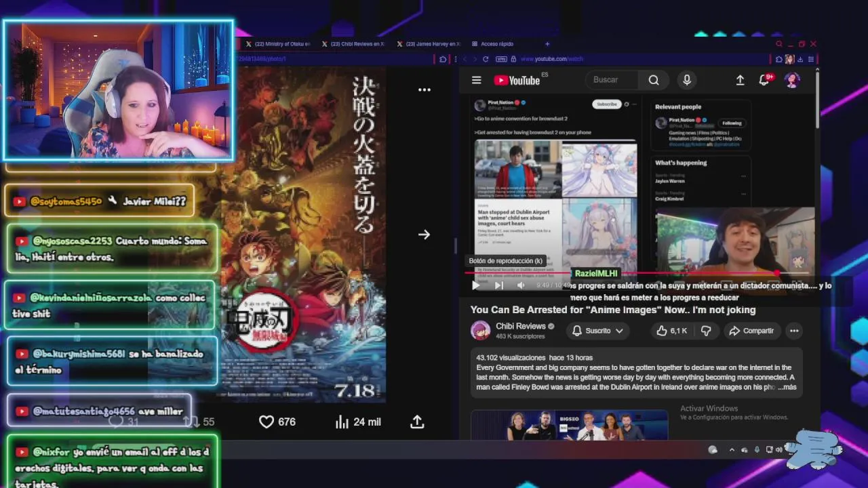Start voice search with the microphone icon
The height and width of the screenshot is (488, 868).
pyautogui.click(x=687, y=80)
